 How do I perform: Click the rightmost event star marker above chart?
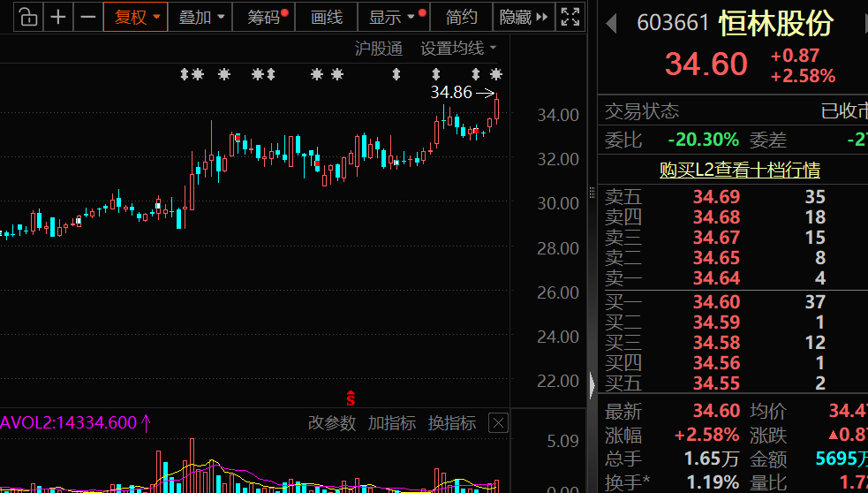click(496, 74)
